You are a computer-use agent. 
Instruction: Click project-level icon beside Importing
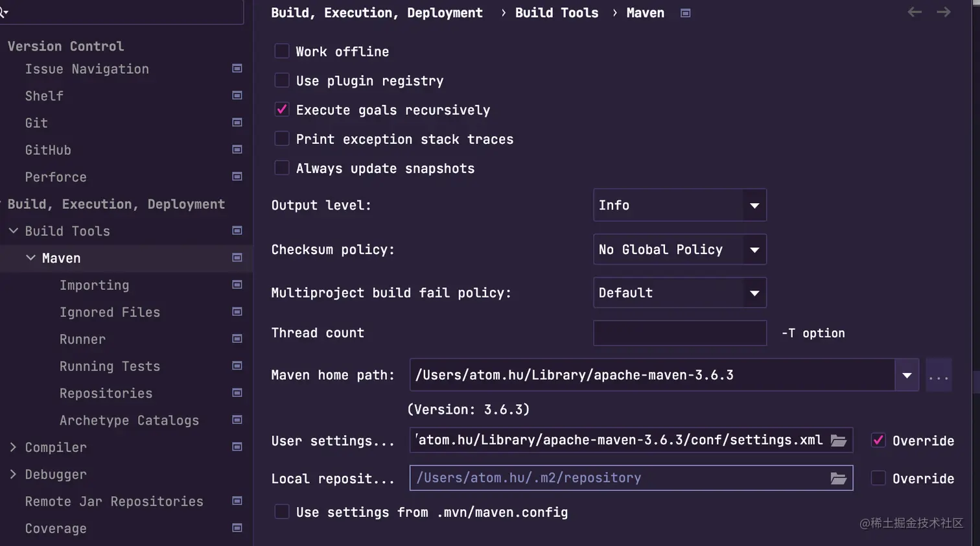237,285
